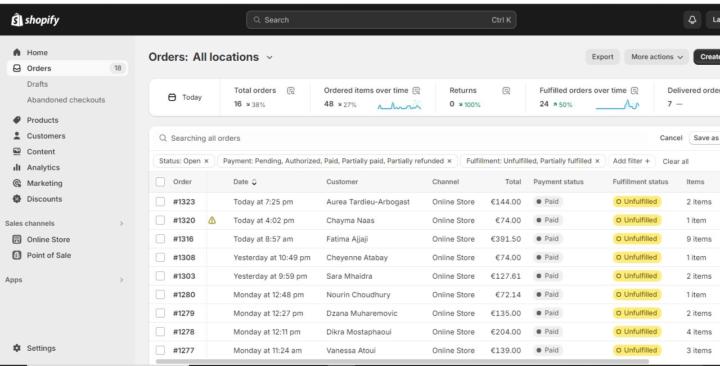This screenshot has width=720, height=366.
Task: Select the checkbox for order #1278
Action: pos(160,332)
